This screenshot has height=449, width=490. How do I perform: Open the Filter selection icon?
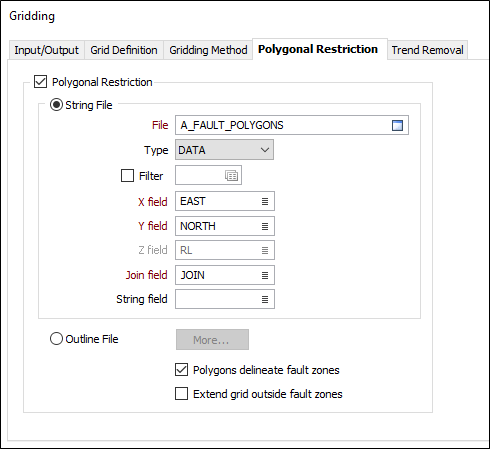(x=231, y=175)
